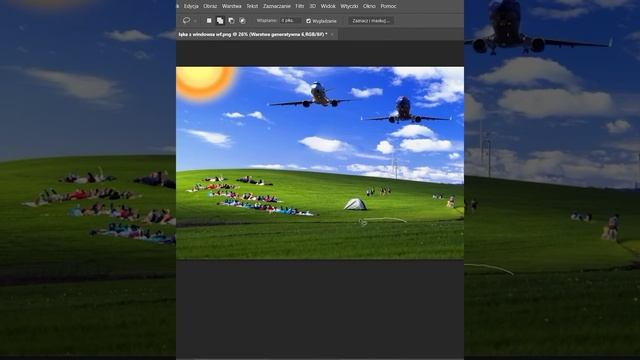Open the Wtyczki menu
The height and width of the screenshot is (360, 640).
pos(349,6)
